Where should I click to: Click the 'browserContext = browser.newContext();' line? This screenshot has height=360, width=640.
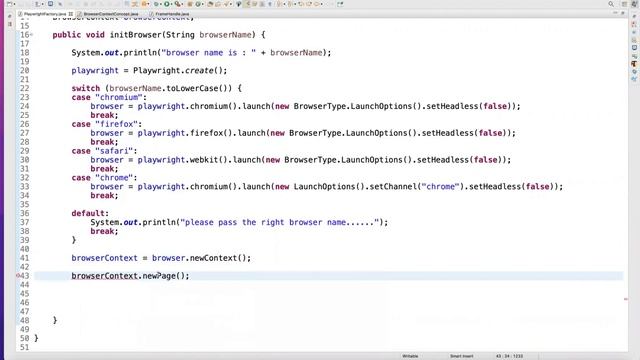coord(161,258)
